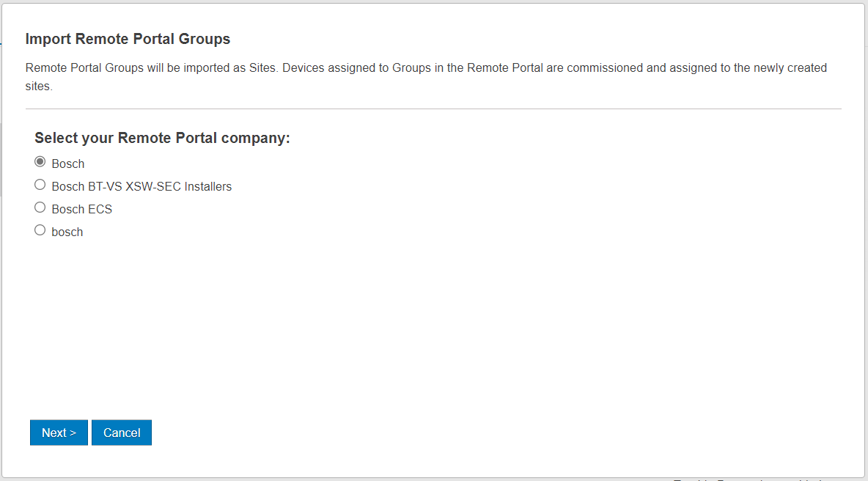
Task: Click the first "Bosch" company label text
Action: point(68,164)
